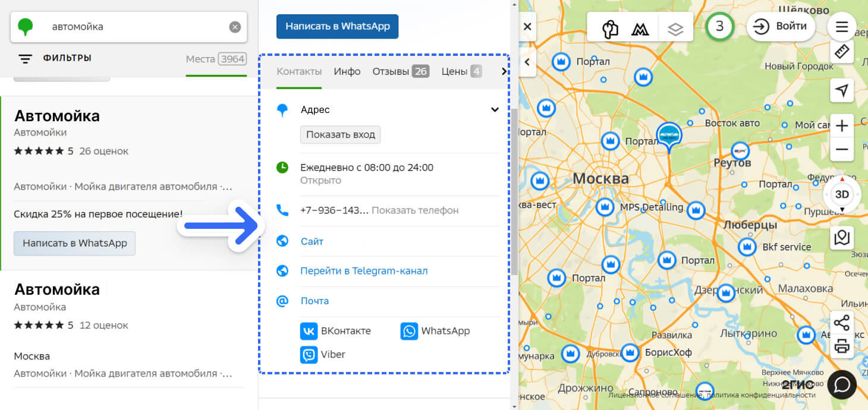
Task: Click the Восток авто map label
Action: click(732, 123)
